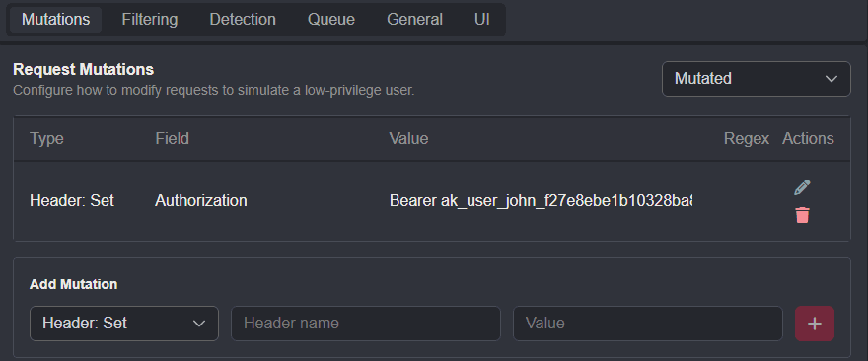
Task: Open the Queue tab
Action: pos(331,20)
